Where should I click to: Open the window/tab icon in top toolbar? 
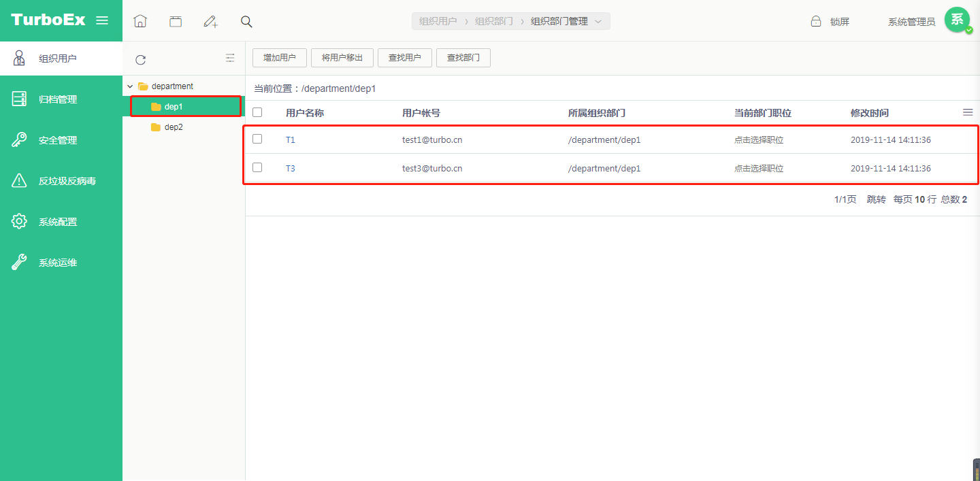[176, 21]
